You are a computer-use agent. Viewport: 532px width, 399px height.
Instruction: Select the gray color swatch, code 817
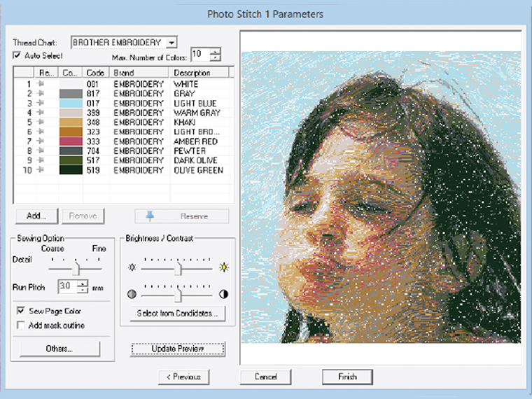click(x=71, y=94)
